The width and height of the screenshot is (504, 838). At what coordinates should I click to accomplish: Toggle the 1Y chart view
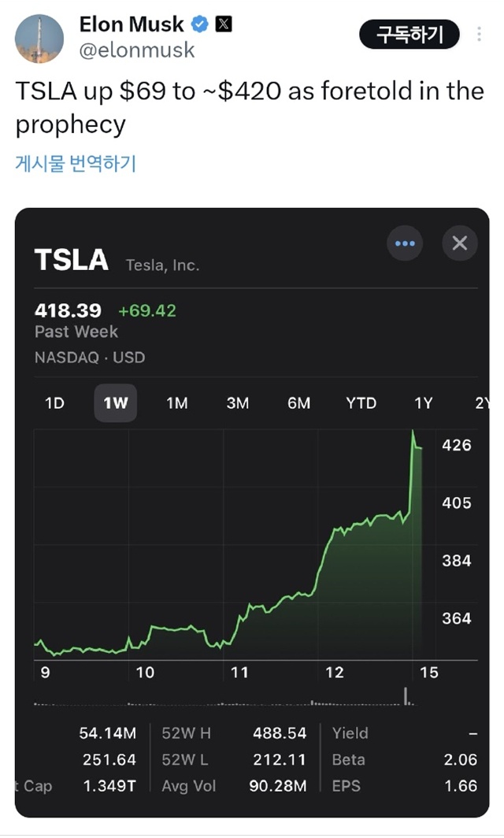[422, 402]
